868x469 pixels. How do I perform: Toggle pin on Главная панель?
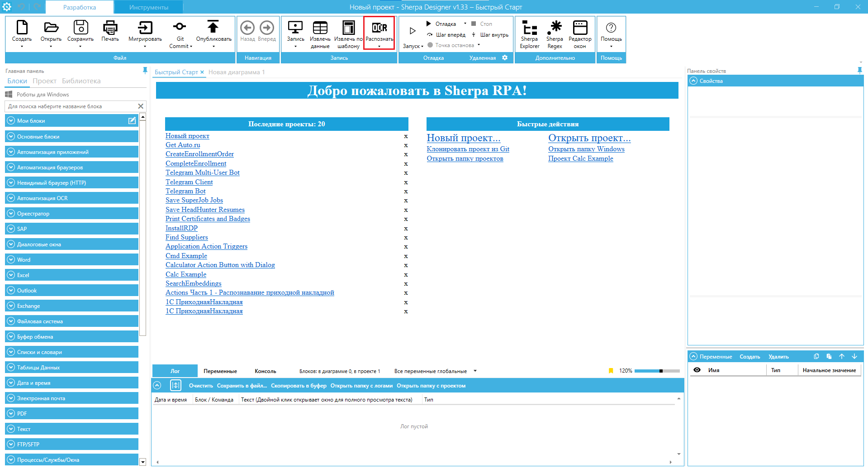coord(145,70)
